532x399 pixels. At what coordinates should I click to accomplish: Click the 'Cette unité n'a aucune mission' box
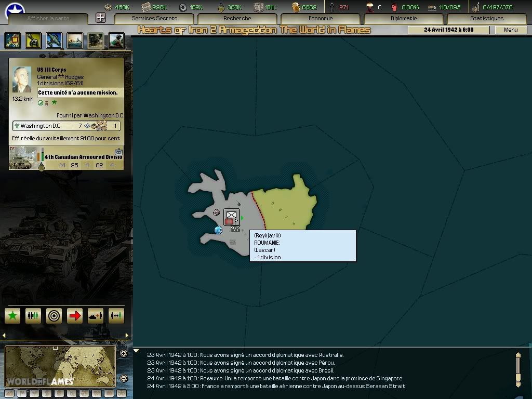click(80, 92)
